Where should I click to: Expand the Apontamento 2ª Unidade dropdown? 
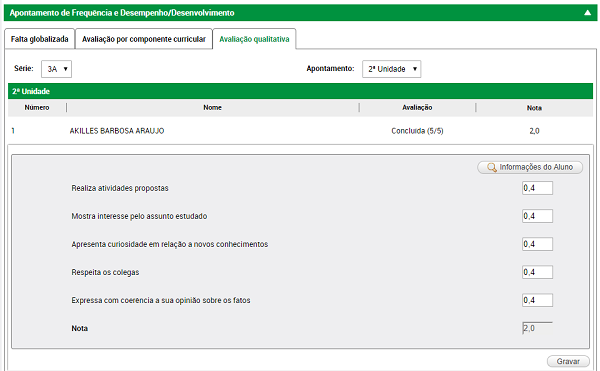[391, 69]
